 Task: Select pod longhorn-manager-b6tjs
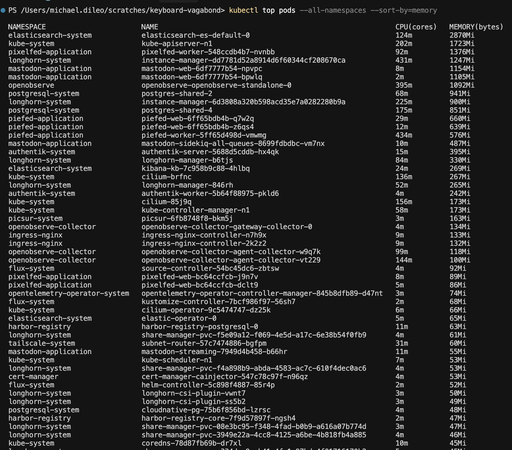pos(187,160)
